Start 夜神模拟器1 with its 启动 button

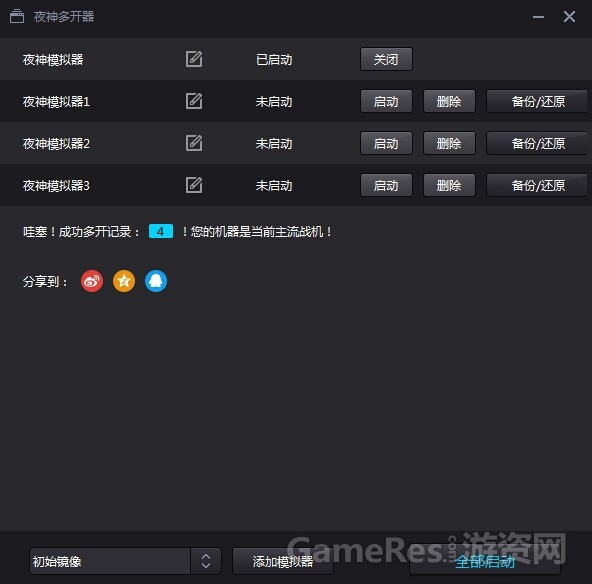click(386, 101)
